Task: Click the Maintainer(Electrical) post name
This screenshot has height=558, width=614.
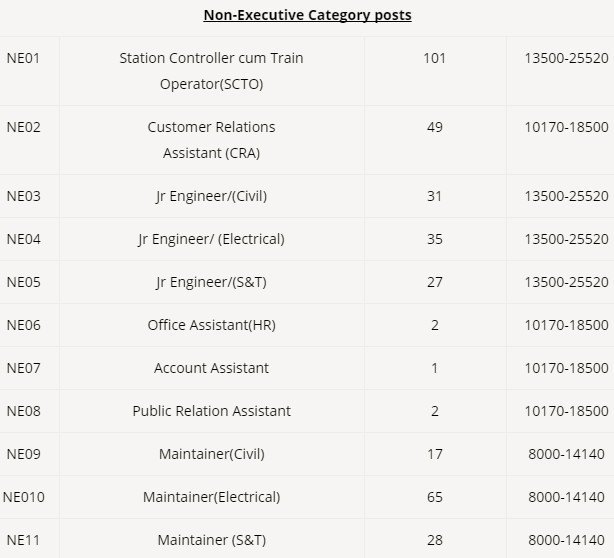Action: 211,497
